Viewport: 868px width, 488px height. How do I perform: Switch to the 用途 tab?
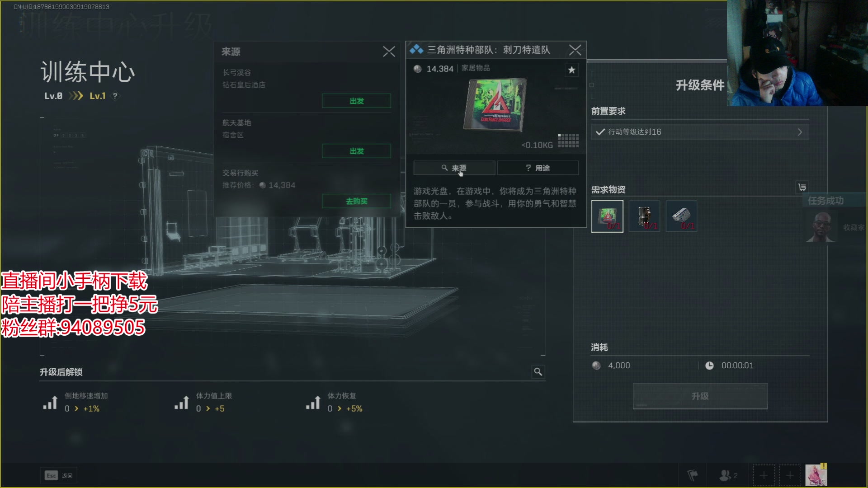click(538, 168)
